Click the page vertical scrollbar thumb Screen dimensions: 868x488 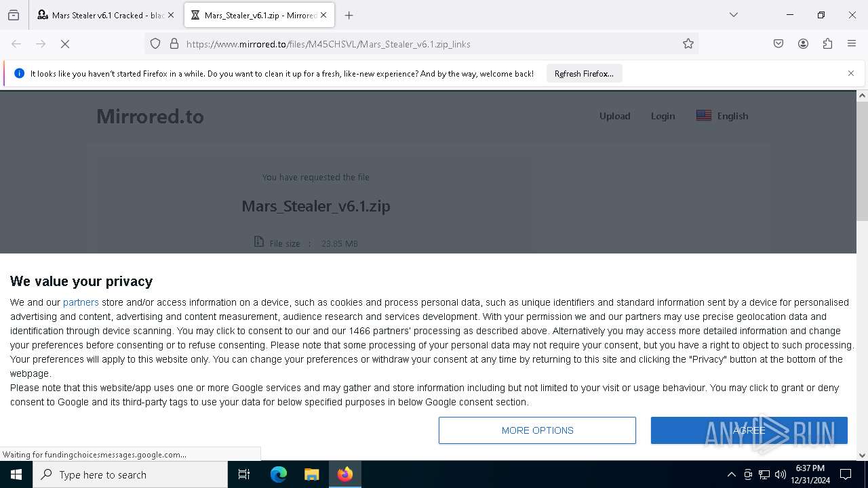click(862, 163)
